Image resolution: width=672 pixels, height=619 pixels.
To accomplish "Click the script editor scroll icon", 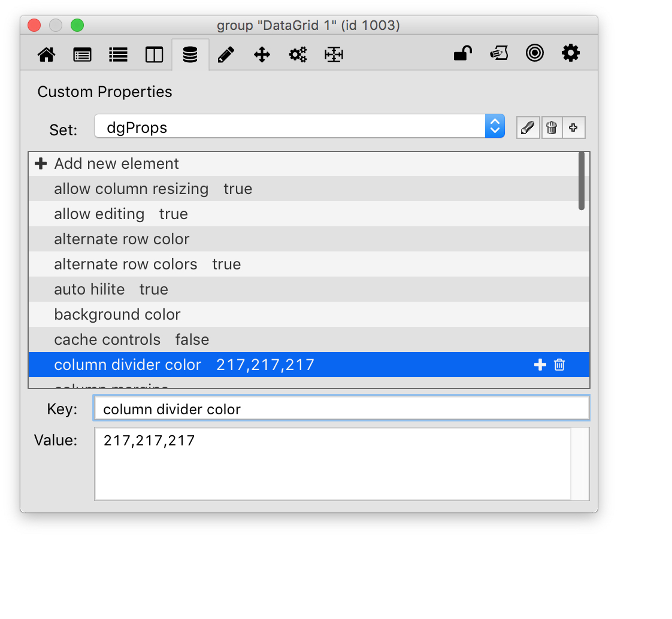I will 499,54.
